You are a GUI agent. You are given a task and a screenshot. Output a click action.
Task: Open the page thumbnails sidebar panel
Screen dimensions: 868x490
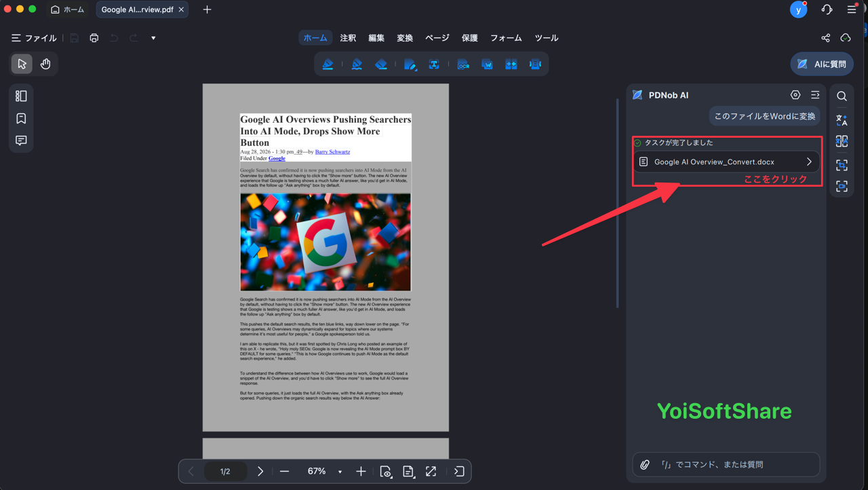pos(21,96)
